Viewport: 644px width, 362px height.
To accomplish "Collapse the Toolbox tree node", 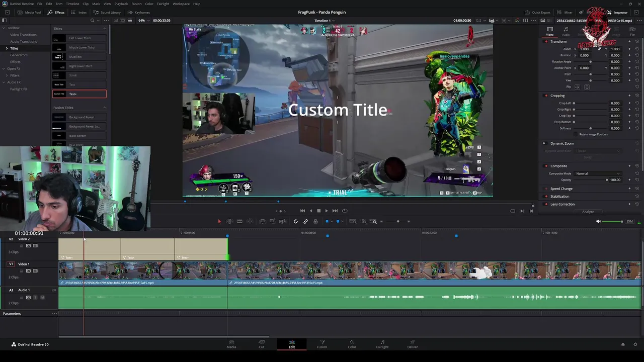I will coord(4,28).
